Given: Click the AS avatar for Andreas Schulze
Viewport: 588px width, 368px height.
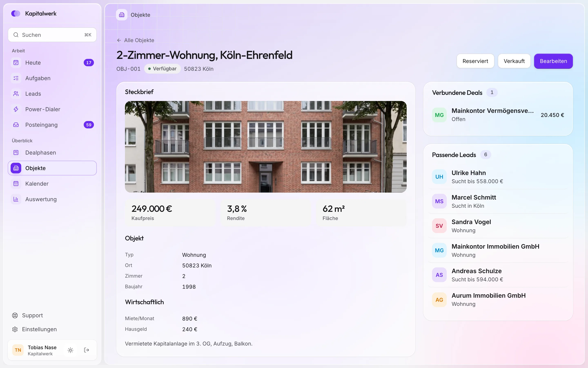Looking at the screenshot, I should click(x=439, y=275).
